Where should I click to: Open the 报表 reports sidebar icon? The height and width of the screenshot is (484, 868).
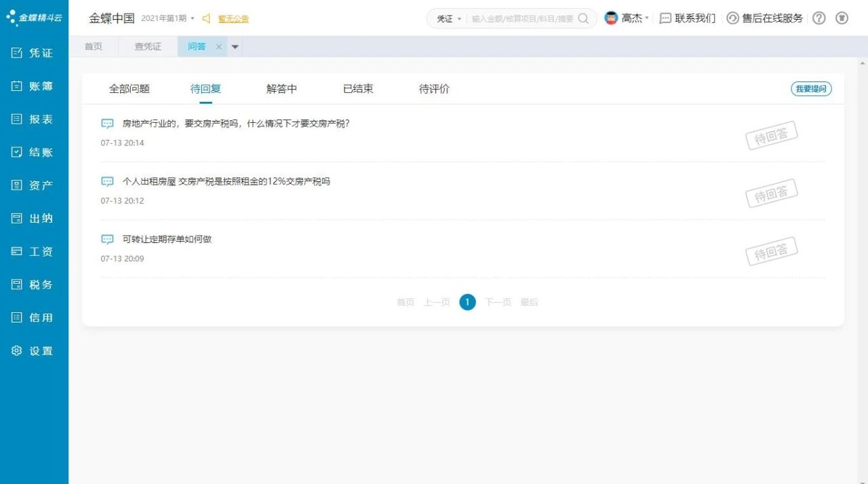(x=17, y=119)
